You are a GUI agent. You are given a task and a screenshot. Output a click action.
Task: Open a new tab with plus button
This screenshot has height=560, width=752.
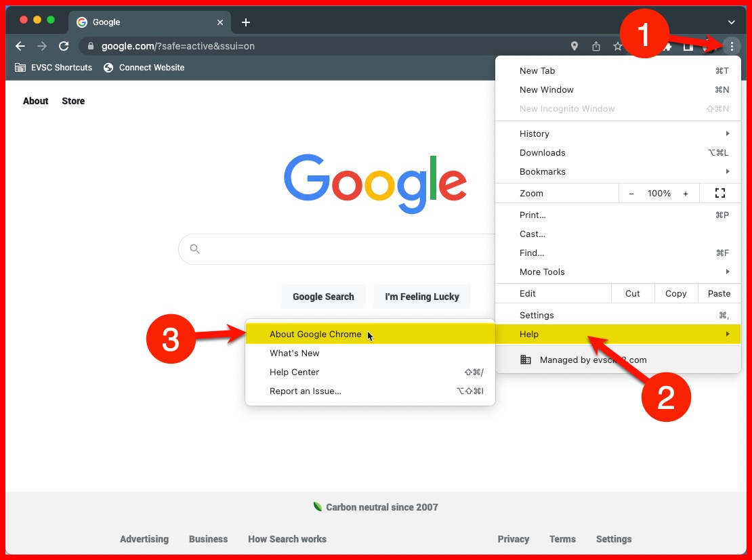(246, 22)
